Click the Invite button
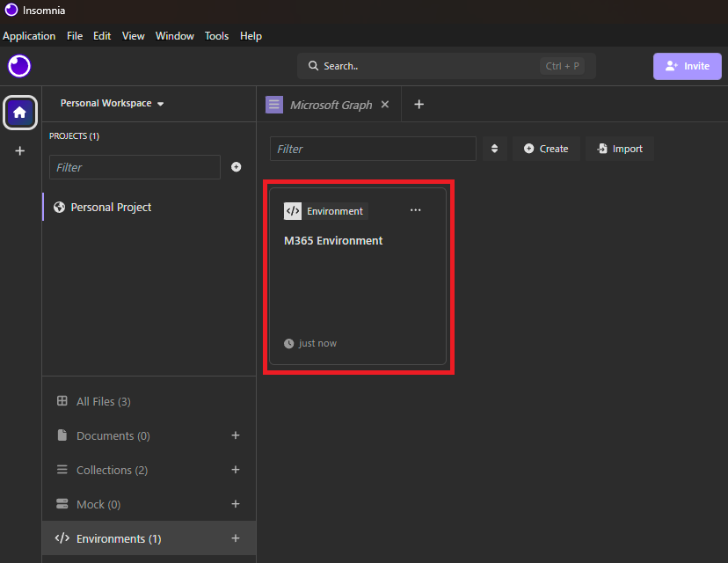The image size is (728, 563). pos(687,66)
